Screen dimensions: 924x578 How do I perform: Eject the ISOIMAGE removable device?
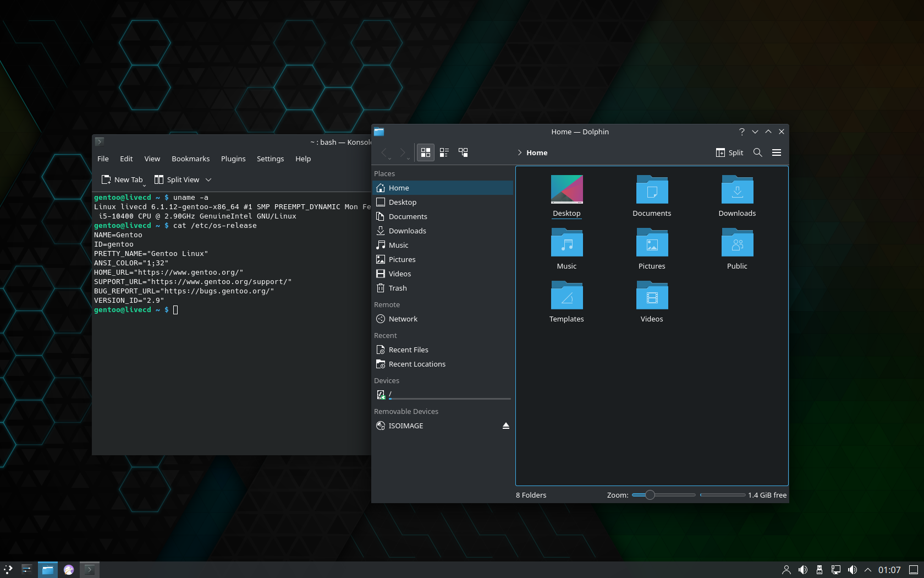pyautogui.click(x=506, y=426)
